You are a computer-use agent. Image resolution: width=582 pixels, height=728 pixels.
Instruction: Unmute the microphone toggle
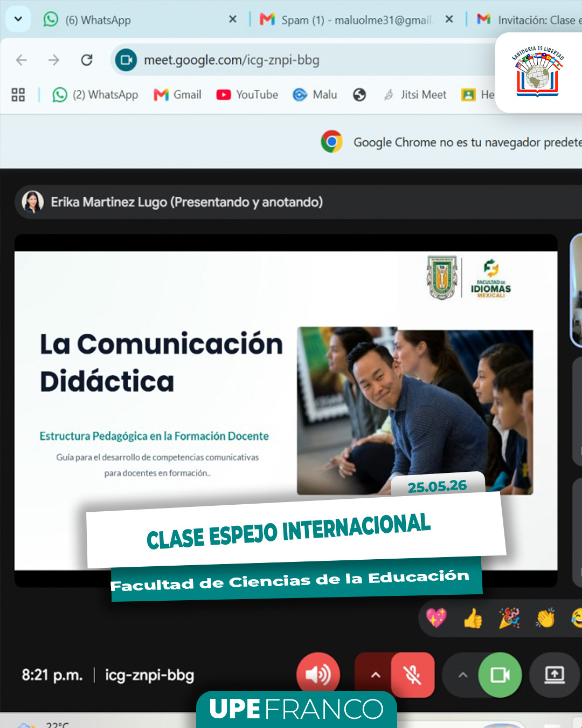point(413,675)
